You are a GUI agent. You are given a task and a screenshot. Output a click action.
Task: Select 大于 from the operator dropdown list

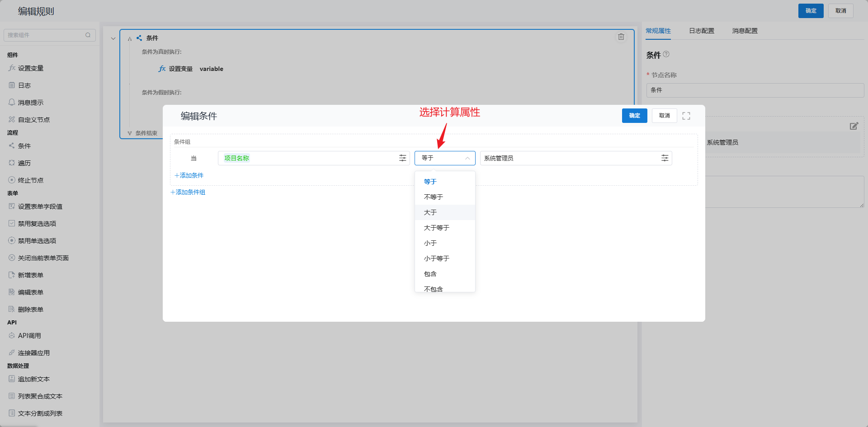pos(430,212)
